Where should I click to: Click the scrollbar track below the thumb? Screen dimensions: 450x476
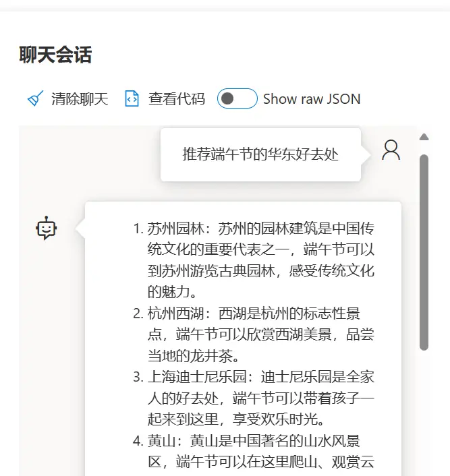[424, 413]
